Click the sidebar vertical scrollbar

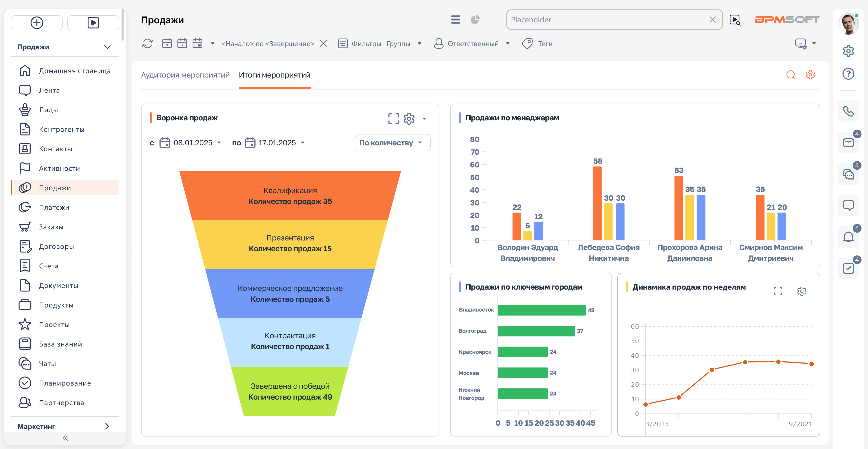123,25
